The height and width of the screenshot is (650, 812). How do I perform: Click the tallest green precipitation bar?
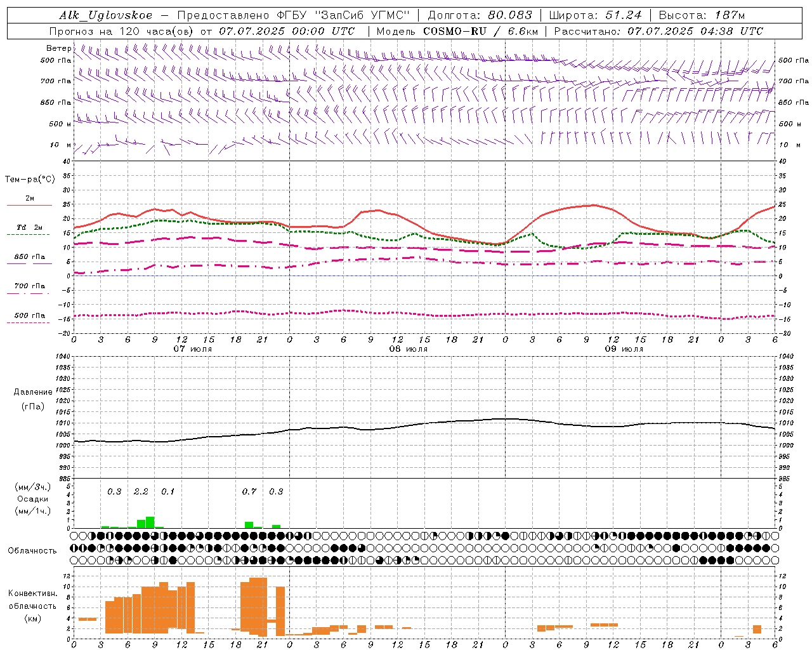[x=150, y=522]
